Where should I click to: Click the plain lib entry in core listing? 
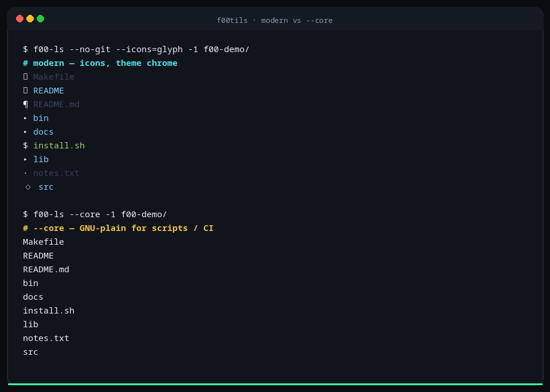coord(30,324)
